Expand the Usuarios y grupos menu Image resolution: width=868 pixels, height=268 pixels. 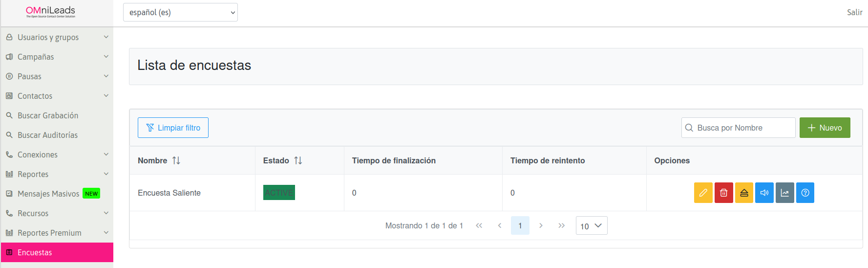(57, 37)
